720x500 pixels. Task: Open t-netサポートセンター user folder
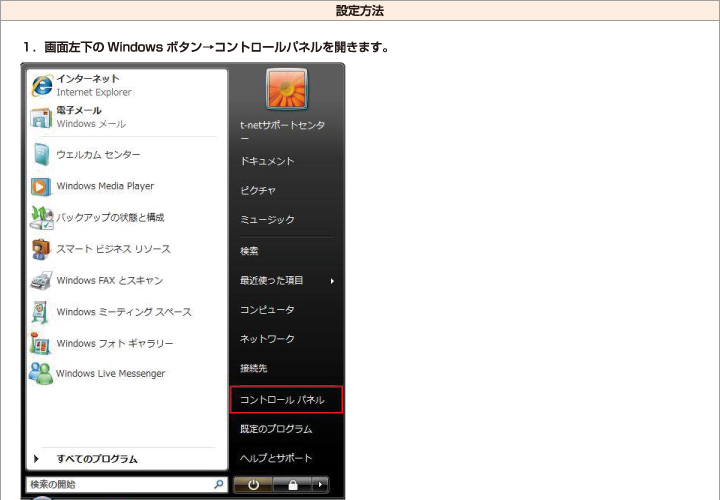pyautogui.click(x=283, y=131)
